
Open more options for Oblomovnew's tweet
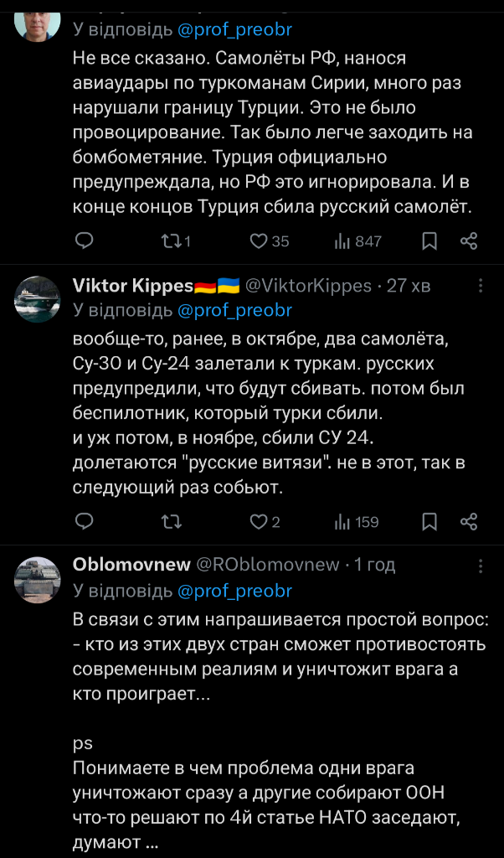481,566
